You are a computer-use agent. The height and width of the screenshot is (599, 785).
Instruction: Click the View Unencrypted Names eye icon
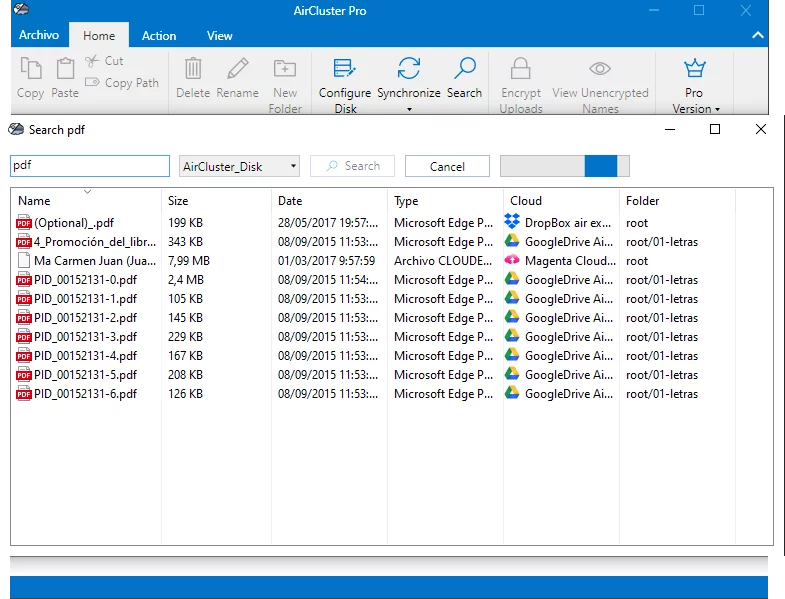point(600,69)
